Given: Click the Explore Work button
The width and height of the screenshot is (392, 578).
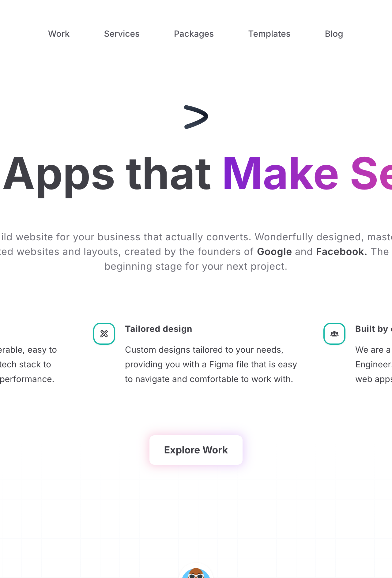Looking at the screenshot, I should coord(196,450).
